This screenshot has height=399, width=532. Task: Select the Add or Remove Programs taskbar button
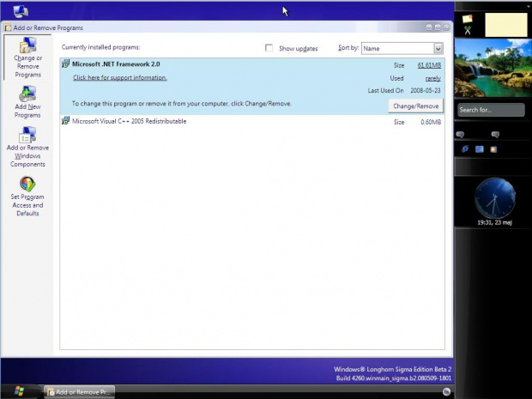80,392
